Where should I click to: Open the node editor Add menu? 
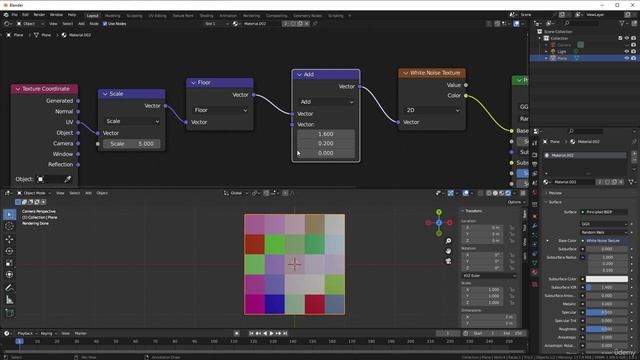coord(81,24)
